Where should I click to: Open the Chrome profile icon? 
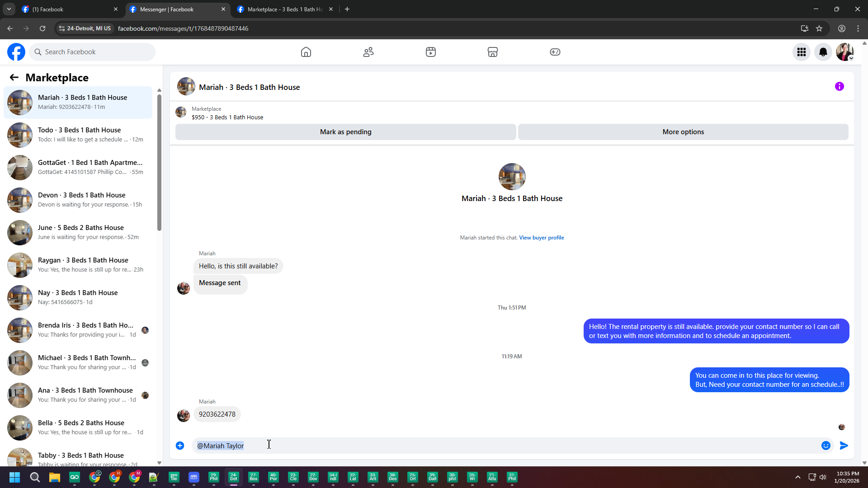tap(842, 28)
